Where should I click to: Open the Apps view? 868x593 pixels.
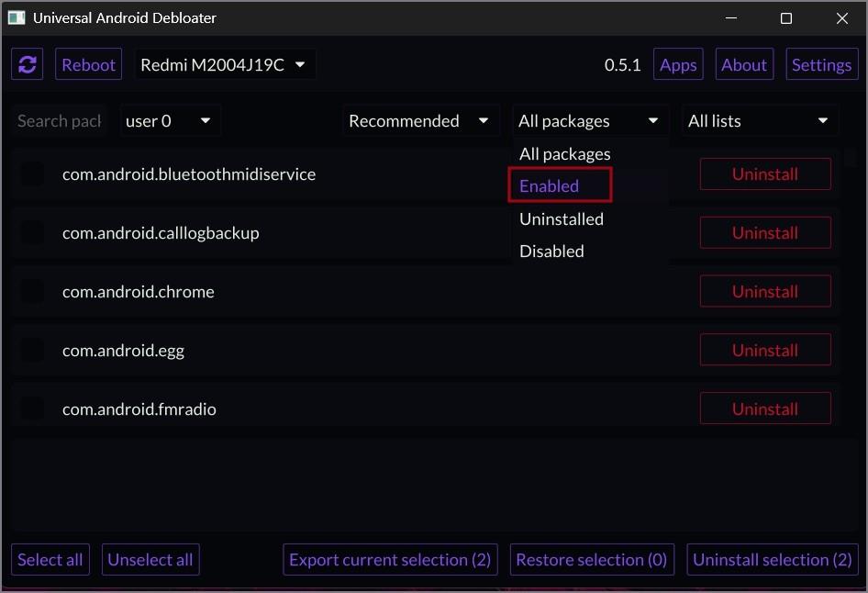click(678, 64)
